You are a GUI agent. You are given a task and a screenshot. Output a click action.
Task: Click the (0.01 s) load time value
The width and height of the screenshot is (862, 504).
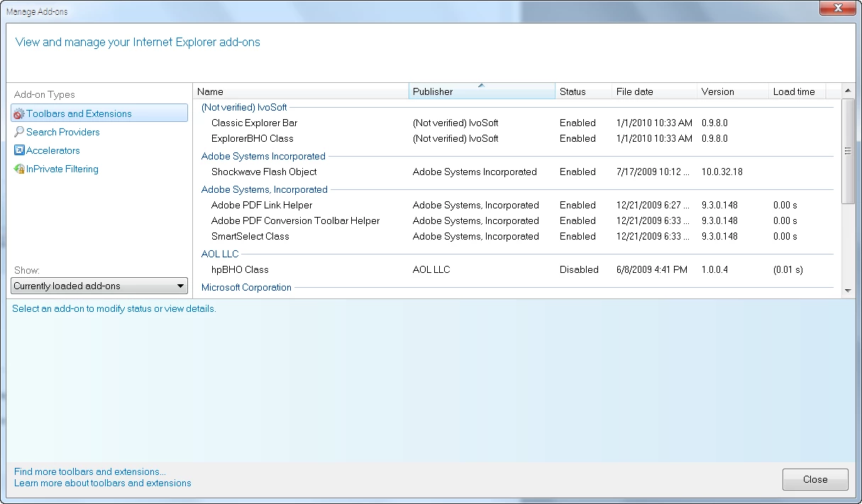788,269
